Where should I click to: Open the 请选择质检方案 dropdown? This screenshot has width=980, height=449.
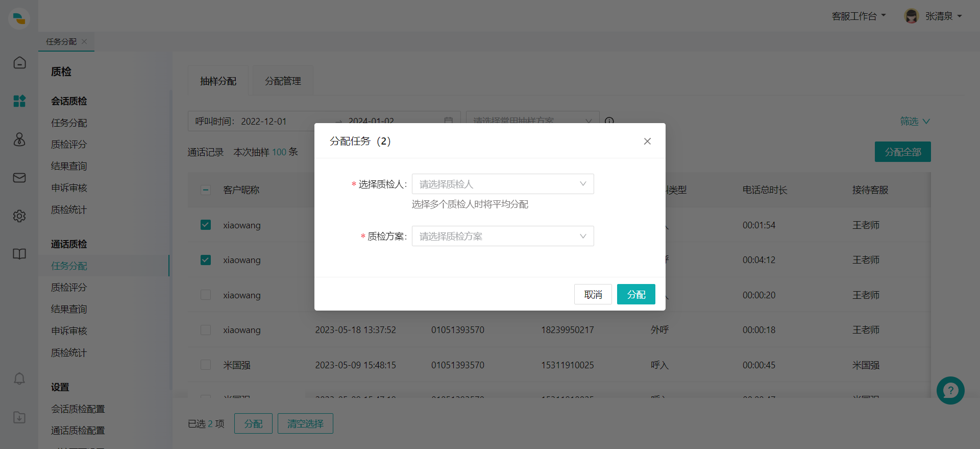[502, 236]
